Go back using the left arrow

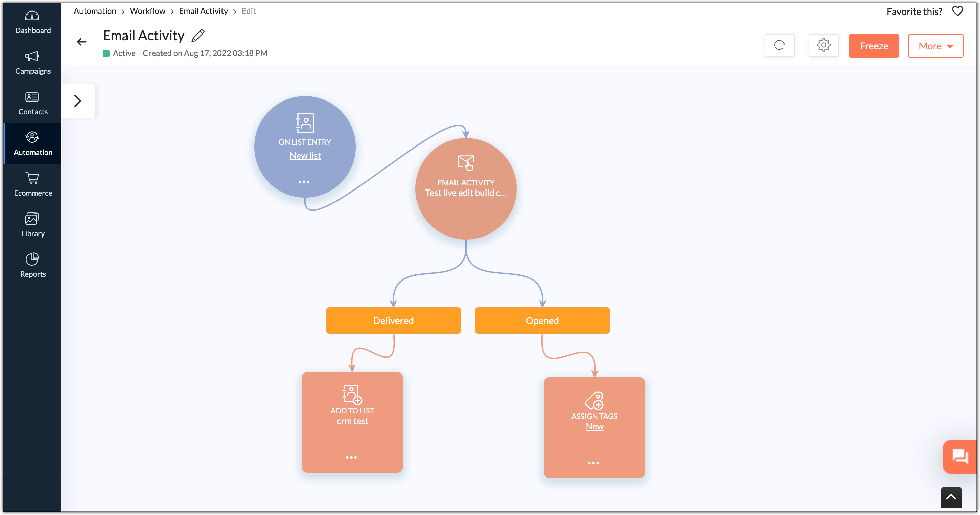coord(81,42)
